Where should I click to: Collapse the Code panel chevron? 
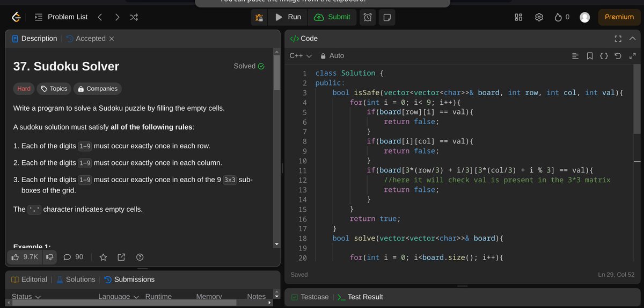(632, 39)
